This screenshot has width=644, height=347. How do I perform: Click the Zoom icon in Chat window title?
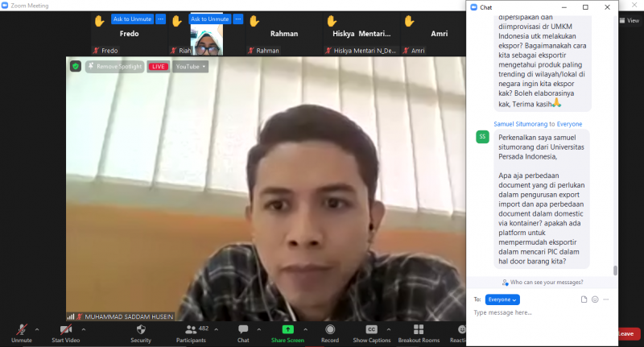(473, 7)
